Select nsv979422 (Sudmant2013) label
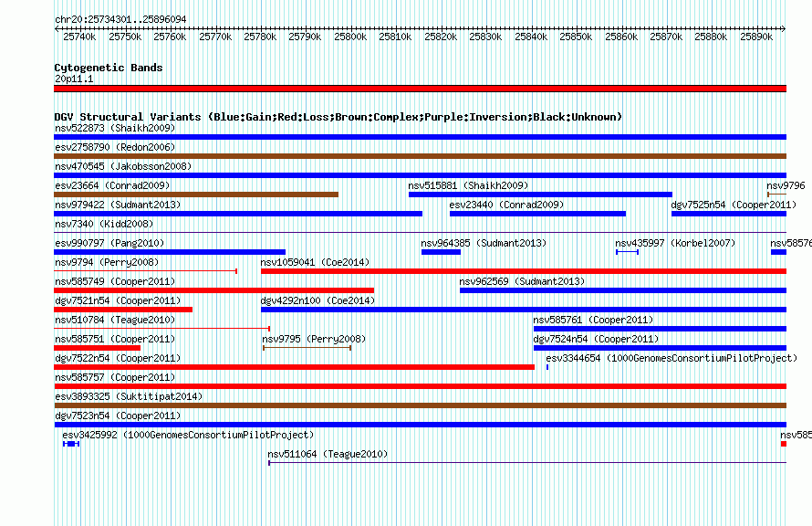Viewport: 812px width, 526px height. [118, 205]
